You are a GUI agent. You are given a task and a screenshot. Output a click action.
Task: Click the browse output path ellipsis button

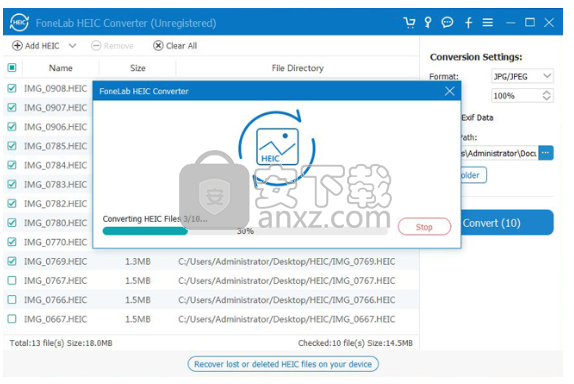pos(545,153)
